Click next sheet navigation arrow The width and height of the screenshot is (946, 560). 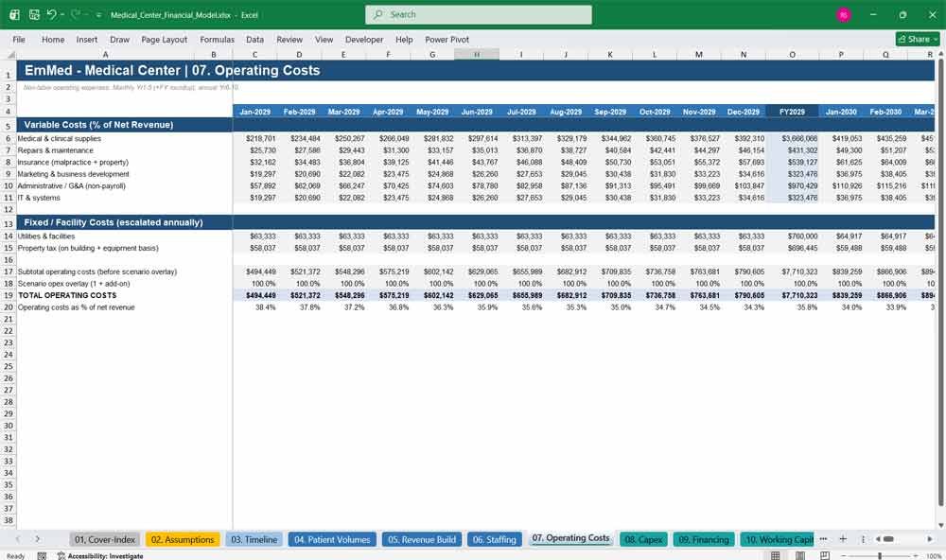pyautogui.click(x=38, y=539)
